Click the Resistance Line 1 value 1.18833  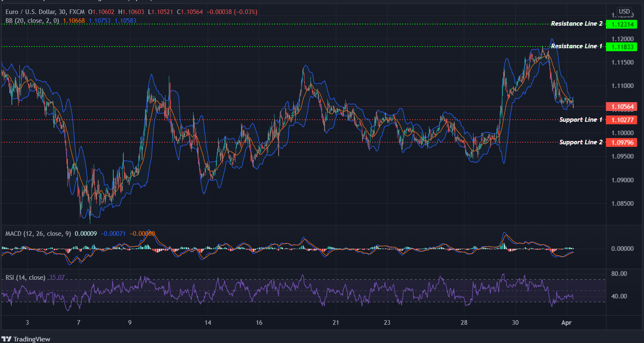(x=622, y=46)
